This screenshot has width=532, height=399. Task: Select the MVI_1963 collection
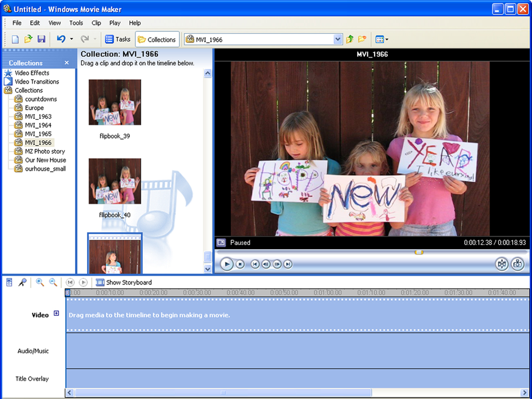tap(38, 117)
